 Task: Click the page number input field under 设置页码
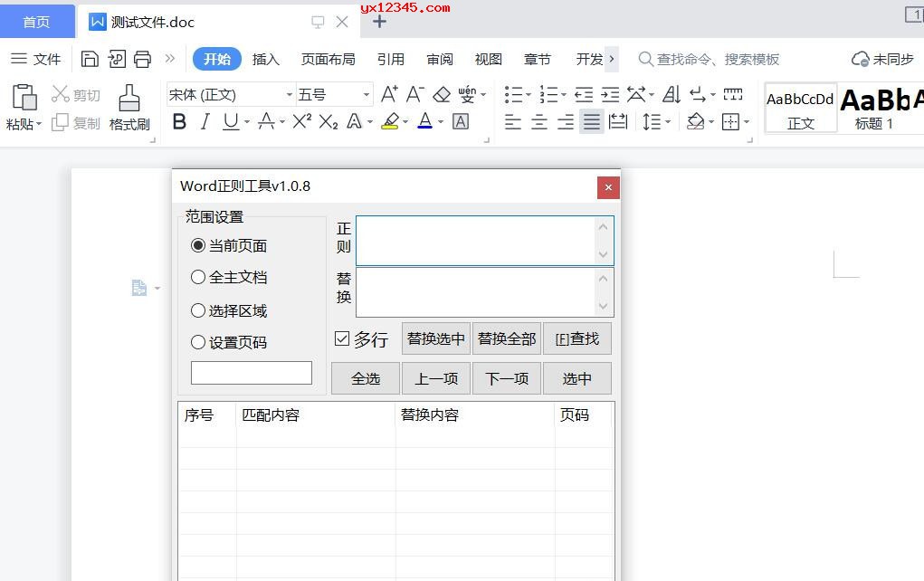tap(252, 373)
